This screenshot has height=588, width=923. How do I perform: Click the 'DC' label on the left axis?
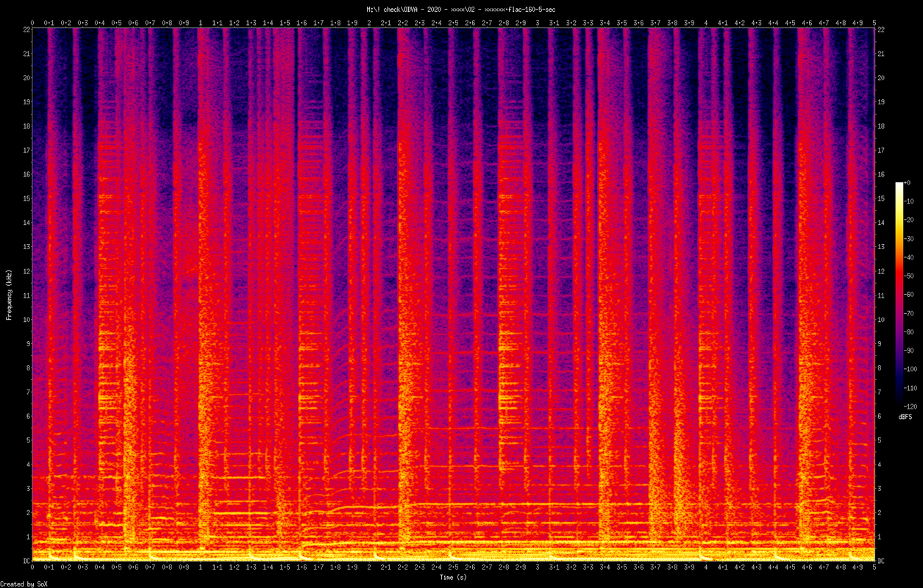26,561
